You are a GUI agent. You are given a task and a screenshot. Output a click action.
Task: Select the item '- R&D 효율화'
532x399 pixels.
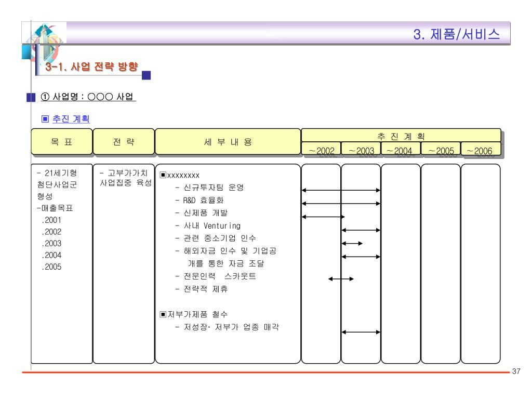[x=199, y=200]
